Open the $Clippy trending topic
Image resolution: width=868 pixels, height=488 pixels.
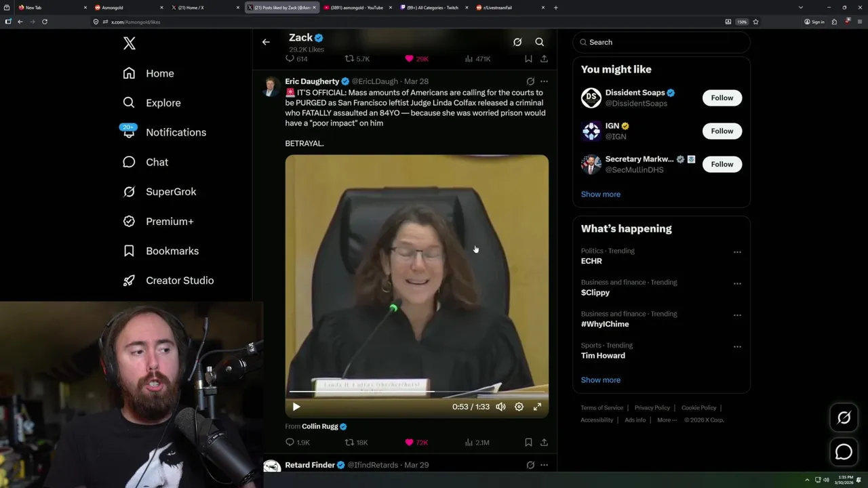pos(595,293)
